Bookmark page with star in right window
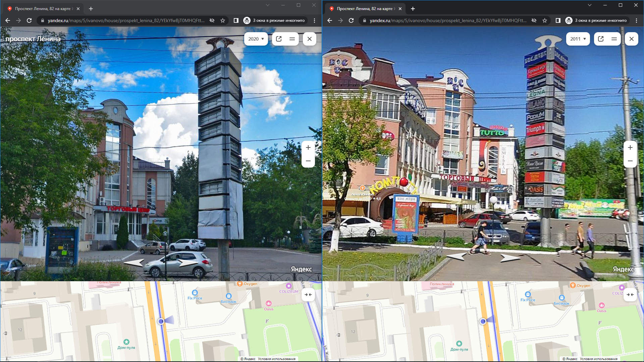 pyautogui.click(x=545, y=20)
